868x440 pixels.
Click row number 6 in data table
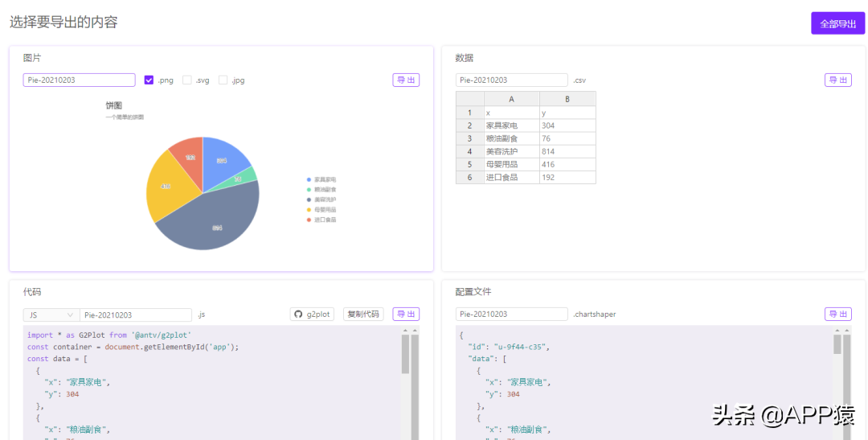click(469, 177)
